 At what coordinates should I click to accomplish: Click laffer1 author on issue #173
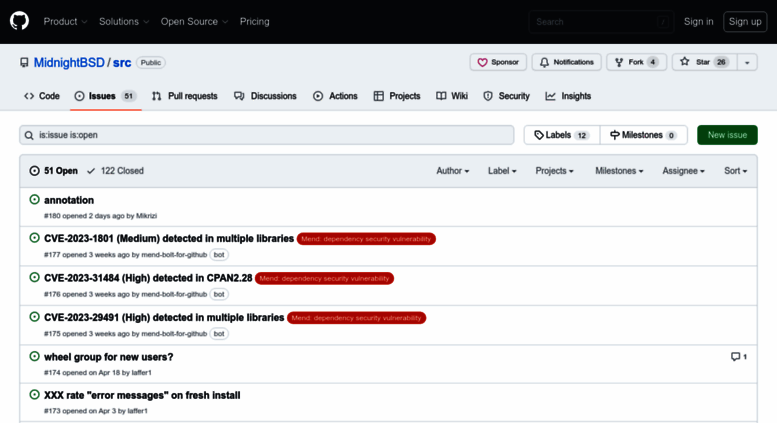click(137, 411)
